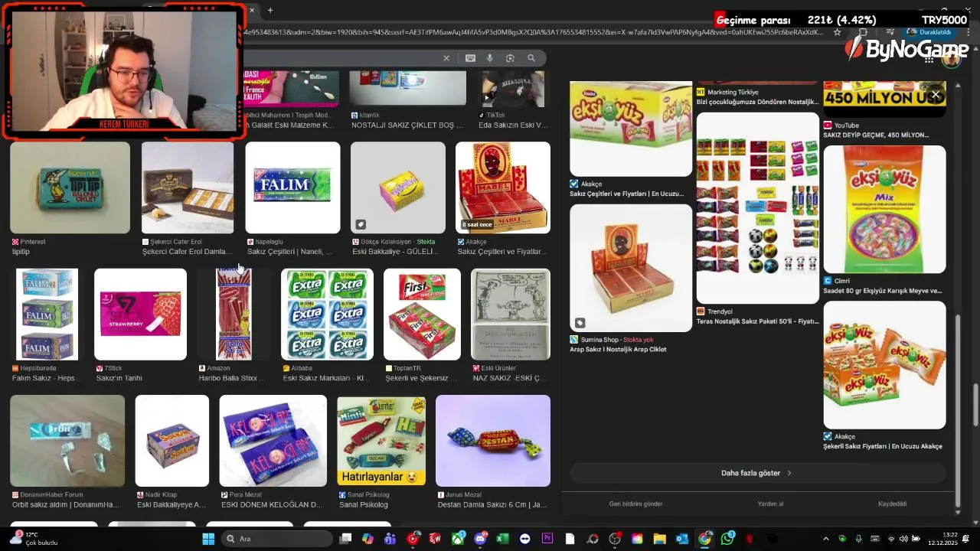Open Sanal Psikolog Hatırlayanlar image

point(381,441)
